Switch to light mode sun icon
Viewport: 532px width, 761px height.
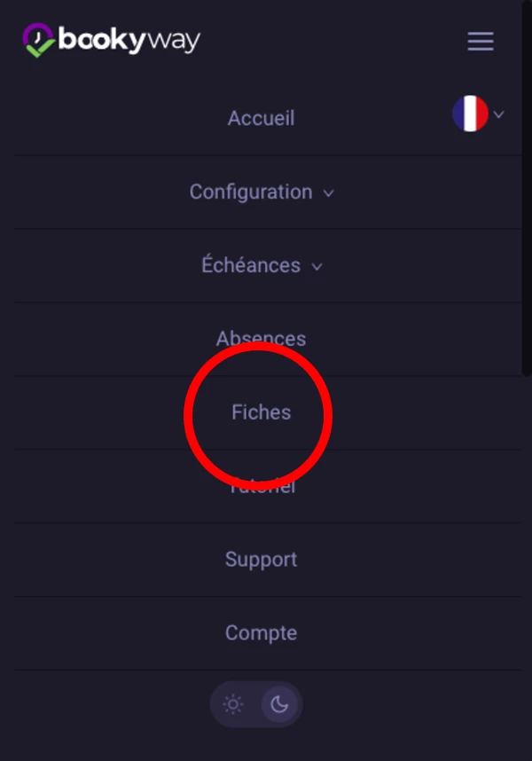(x=233, y=704)
